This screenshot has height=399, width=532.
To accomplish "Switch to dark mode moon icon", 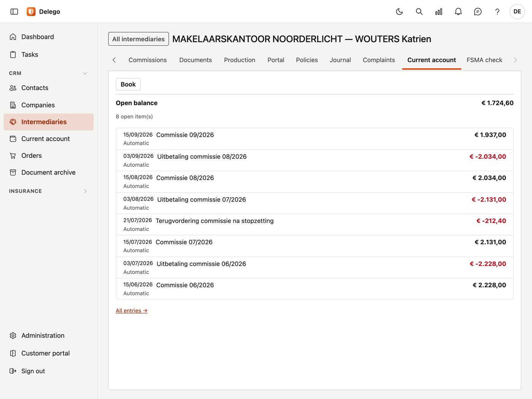I will (x=399, y=12).
